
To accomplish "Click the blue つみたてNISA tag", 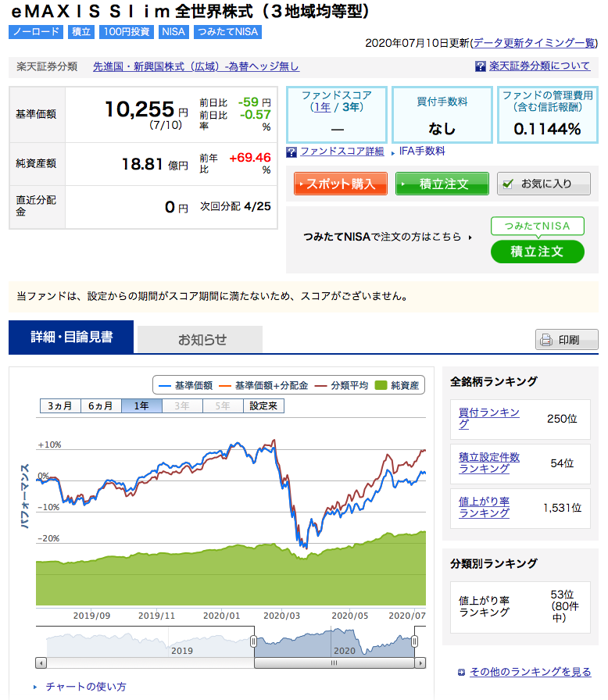I will point(227,32).
